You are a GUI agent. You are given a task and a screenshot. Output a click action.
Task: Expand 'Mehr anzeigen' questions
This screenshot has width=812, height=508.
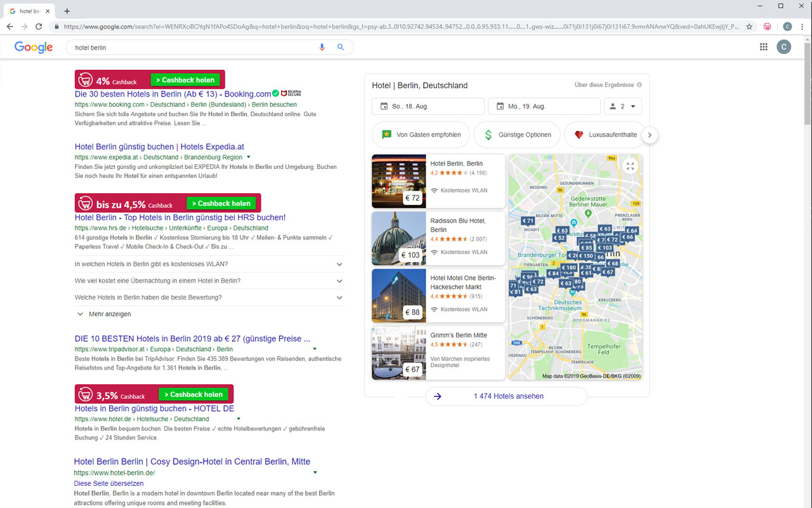(103, 314)
